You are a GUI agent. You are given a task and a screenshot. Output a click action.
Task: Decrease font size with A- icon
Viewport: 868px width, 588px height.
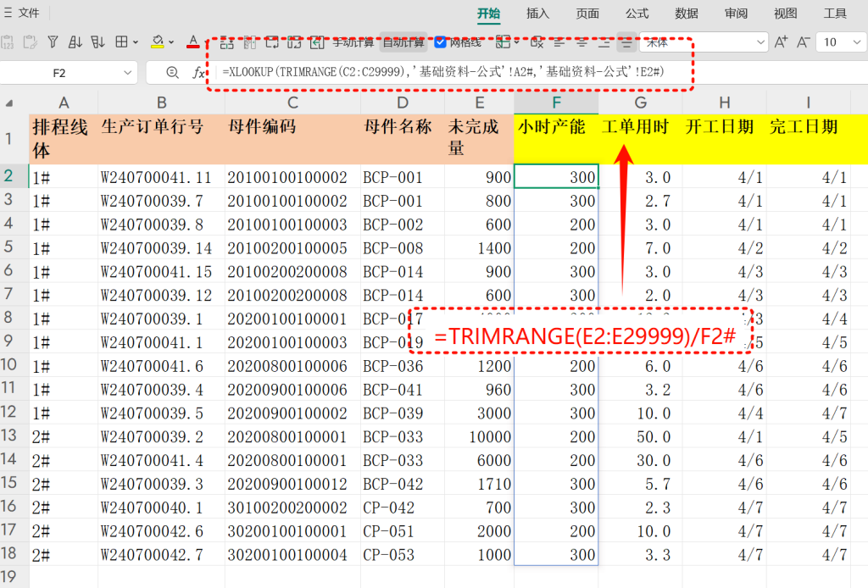pyautogui.click(x=804, y=42)
